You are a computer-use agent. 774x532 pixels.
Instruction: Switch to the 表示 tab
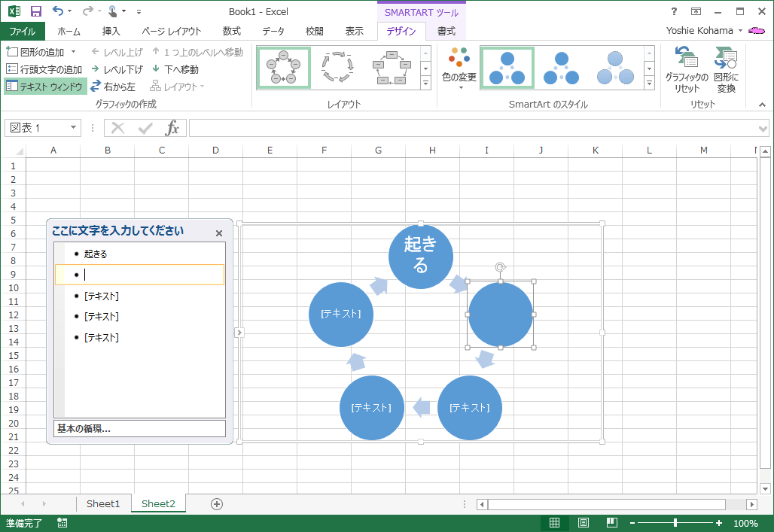point(354,31)
